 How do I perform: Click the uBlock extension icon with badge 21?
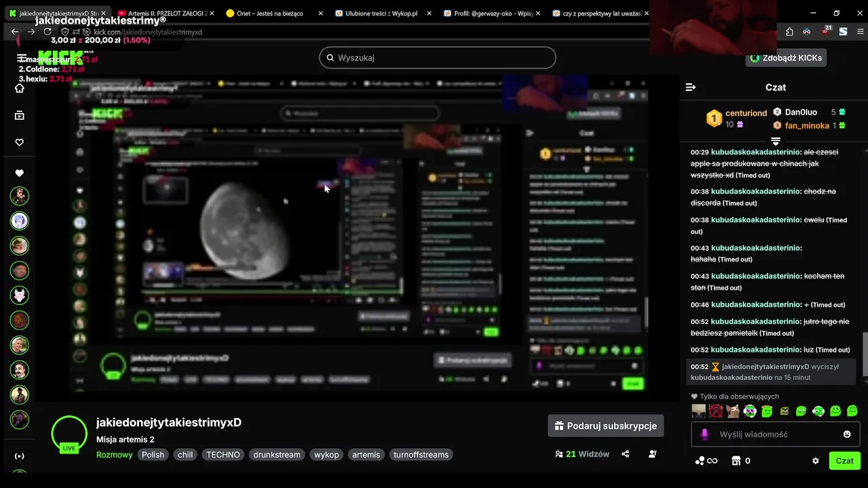(x=825, y=31)
